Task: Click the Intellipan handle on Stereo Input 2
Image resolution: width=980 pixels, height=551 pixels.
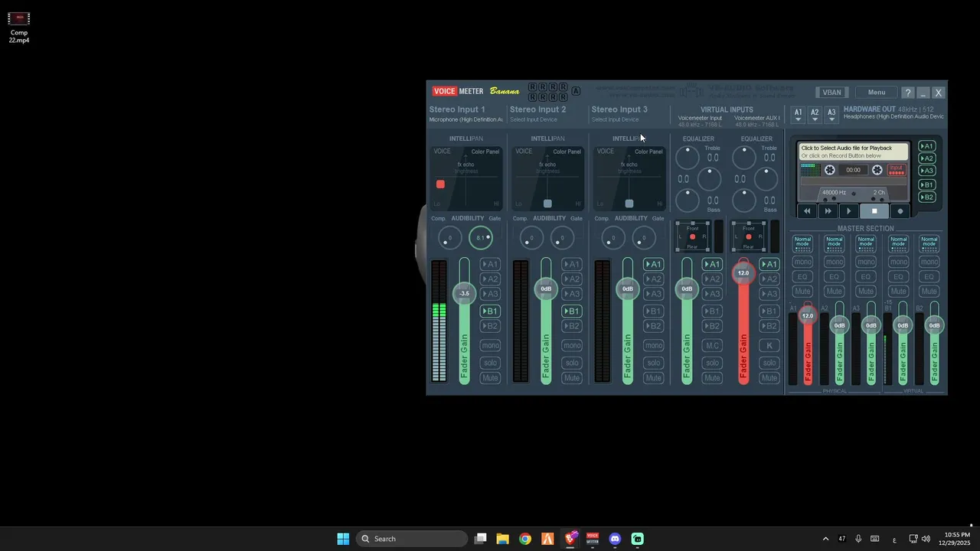Action: click(547, 204)
